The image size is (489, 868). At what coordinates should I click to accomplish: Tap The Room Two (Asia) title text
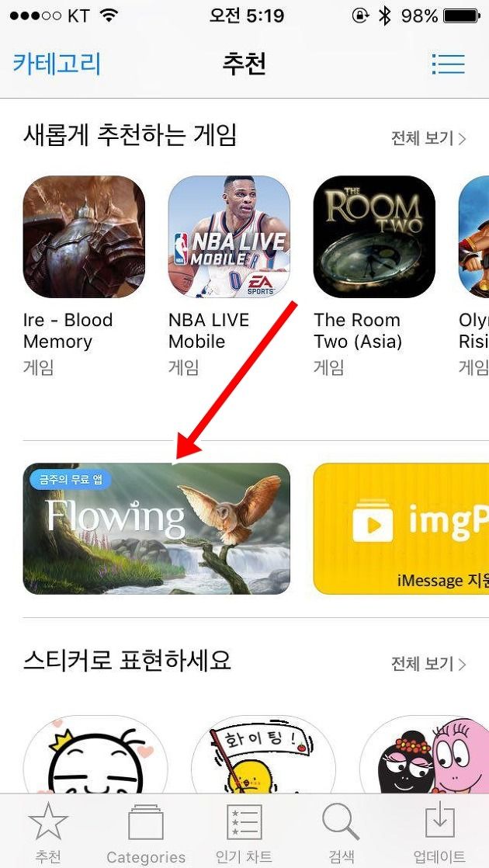[x=358, y=331]
